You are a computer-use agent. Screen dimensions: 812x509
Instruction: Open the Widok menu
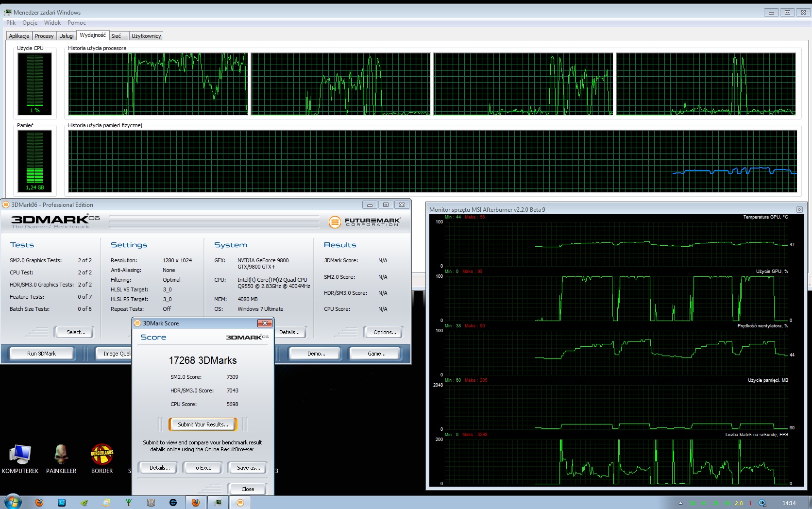pos(52,23)
